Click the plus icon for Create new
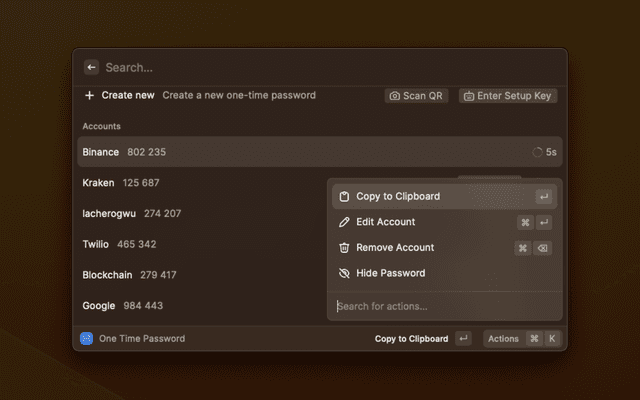Screen dimensions: 640x400 [89, 96]
